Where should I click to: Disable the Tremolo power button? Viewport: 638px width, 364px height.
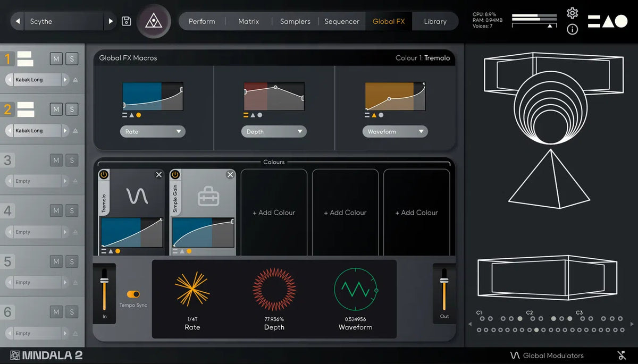point(104,174)
